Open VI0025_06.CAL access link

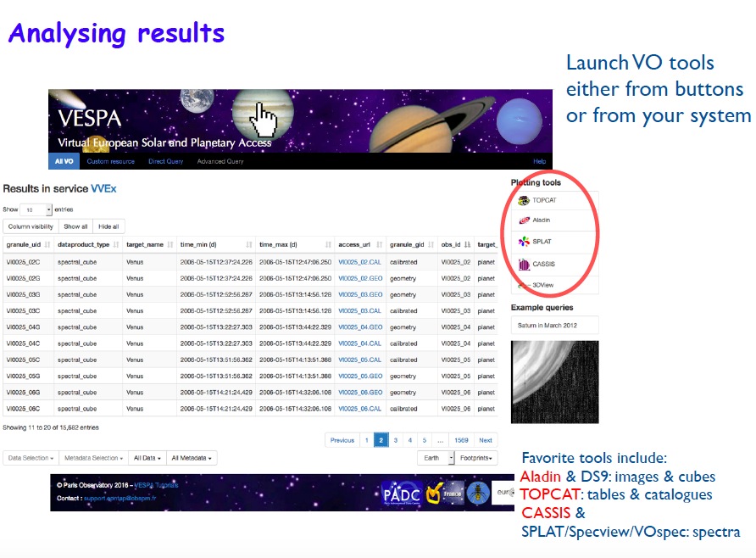click(359, 409)
